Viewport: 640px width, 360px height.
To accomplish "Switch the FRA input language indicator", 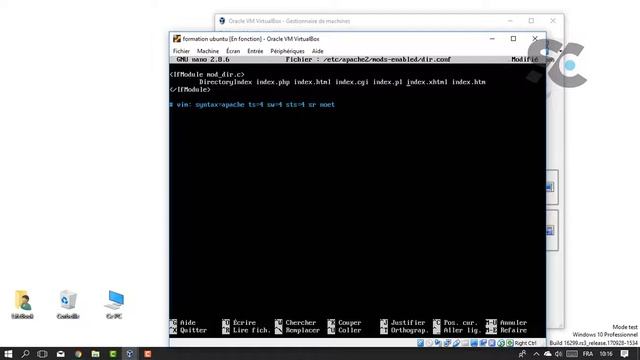I will click(x=588, y=354).
